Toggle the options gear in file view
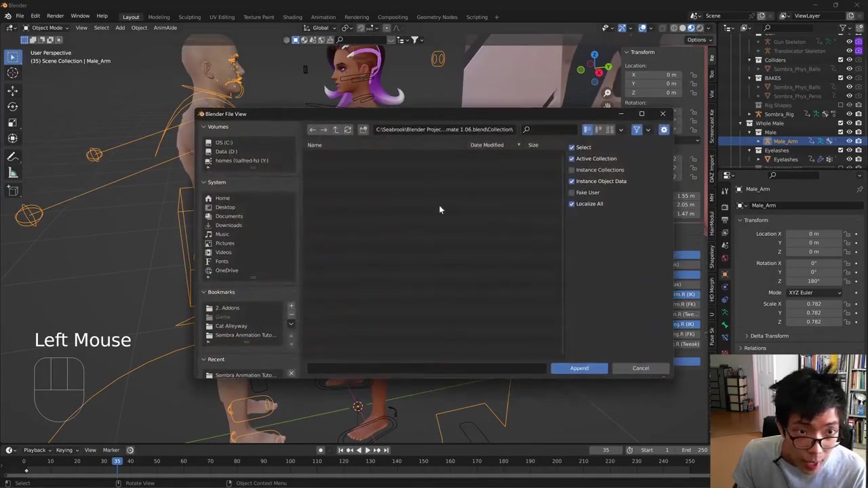The image size is (868, 488). point(663,129)
